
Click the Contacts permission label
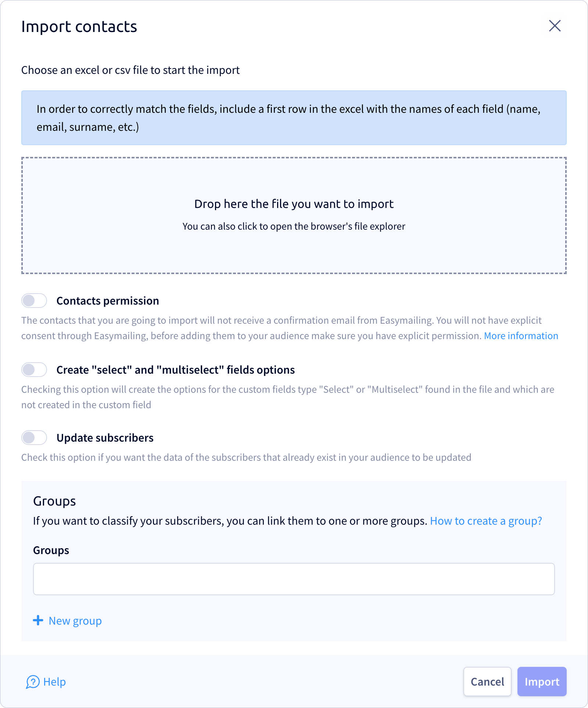108,301
